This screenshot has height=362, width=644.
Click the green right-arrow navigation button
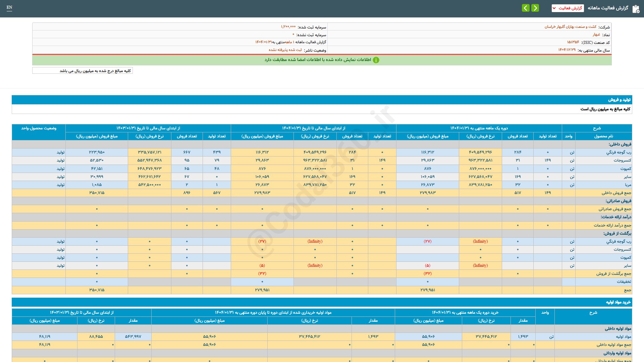(x=535, y=8)
